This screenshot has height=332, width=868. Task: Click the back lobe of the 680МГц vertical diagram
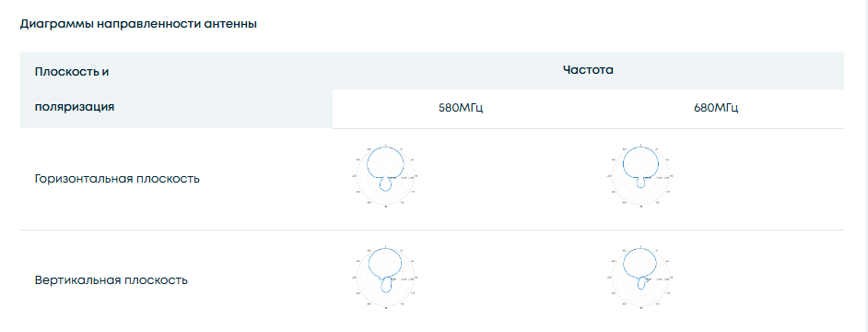pyautogui.click(x=642, y=283)
